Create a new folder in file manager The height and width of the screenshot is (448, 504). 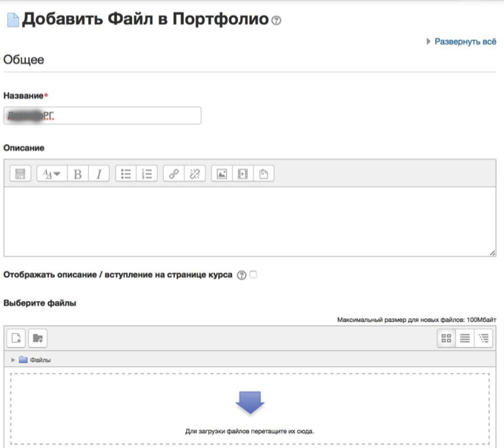pos(37,338)
